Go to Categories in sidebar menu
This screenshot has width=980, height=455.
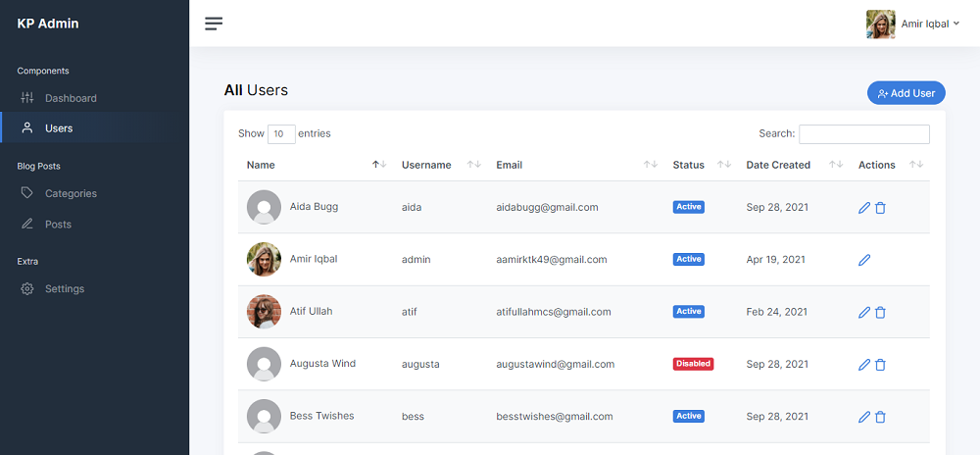pos(71,193)
